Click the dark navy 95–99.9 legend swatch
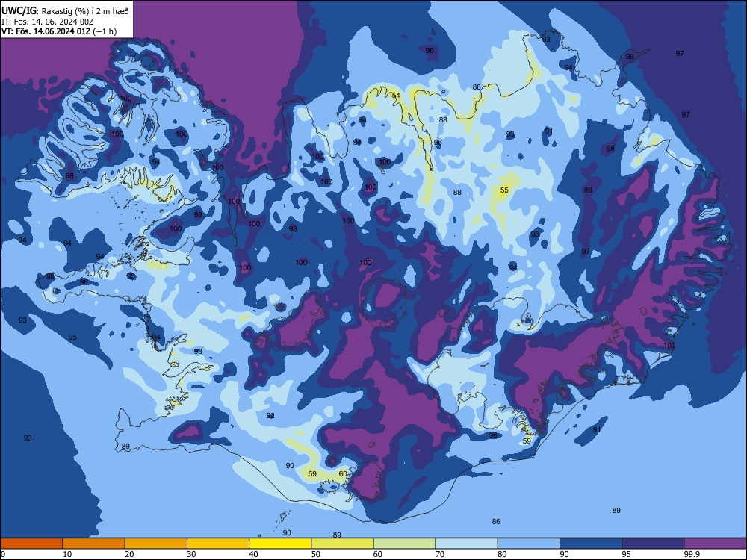The image size is (747, 560). pyautogui.click(x=653, y=544)
